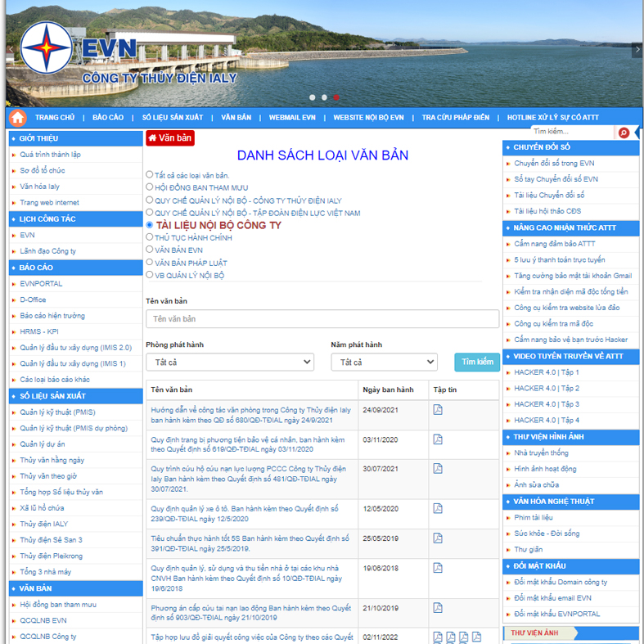Select 'VB QUẢN LÝ NỘI BỘ' radio
Image resolution: width=644 pixels, height=644 pixels.
pos(150,274)
